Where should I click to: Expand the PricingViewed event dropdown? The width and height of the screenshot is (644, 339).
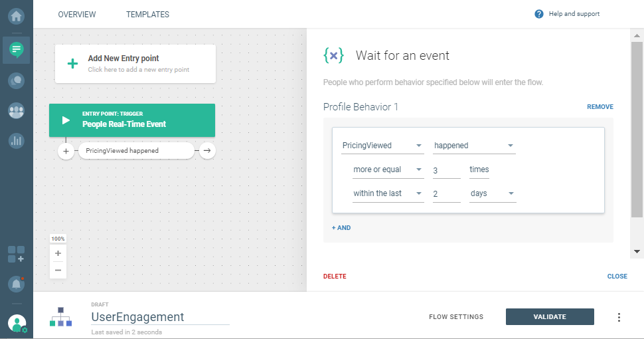(x=382, y=146)
